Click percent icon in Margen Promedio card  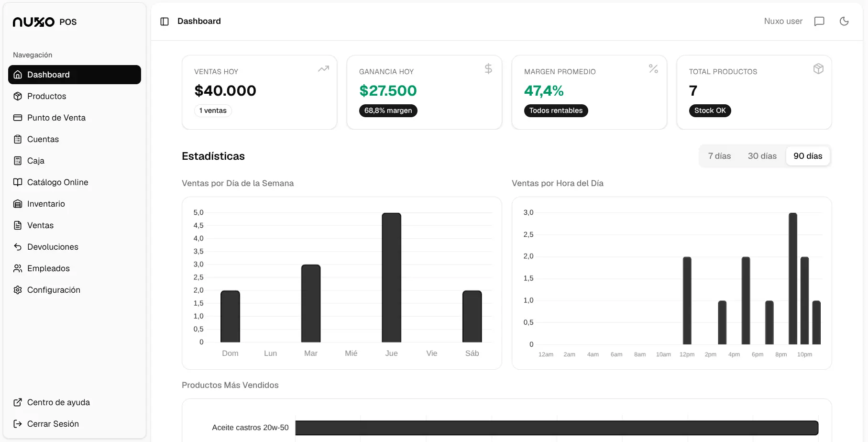pyautogui.click(x=653, y=69)
